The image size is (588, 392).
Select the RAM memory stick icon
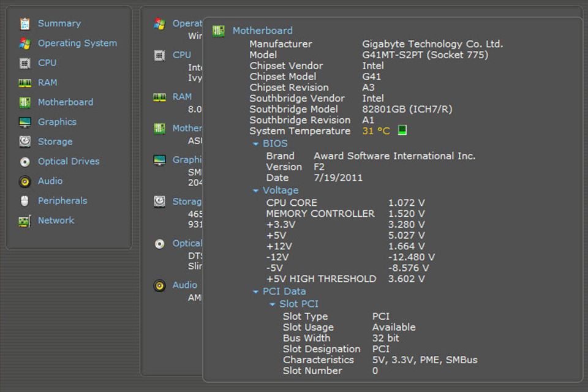coord(24,82)
